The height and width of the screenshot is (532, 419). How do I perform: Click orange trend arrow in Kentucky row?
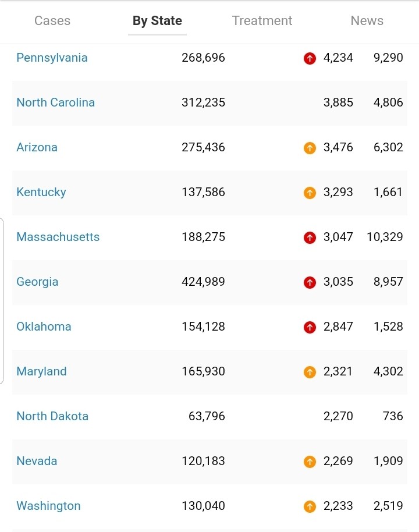(310, 193)
